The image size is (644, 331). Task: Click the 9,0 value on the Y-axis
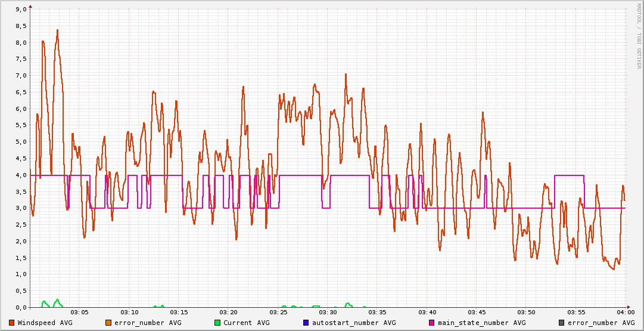click(21, 10)
